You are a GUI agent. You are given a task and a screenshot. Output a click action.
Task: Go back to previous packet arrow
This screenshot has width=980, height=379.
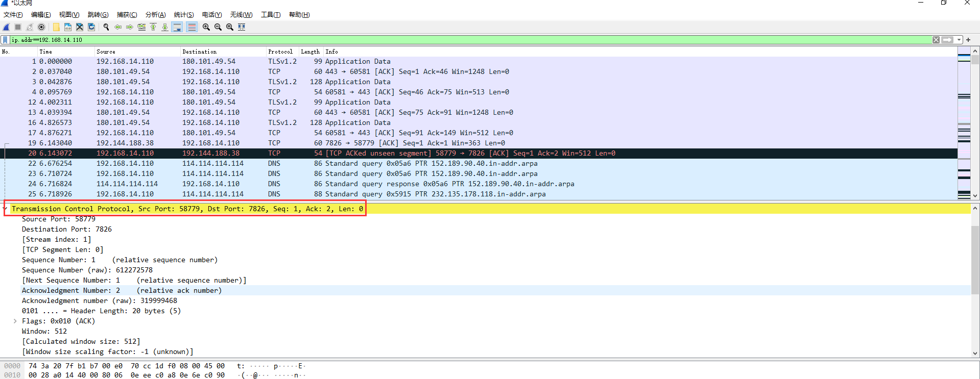pyautogui.click(x=118, y=27)
